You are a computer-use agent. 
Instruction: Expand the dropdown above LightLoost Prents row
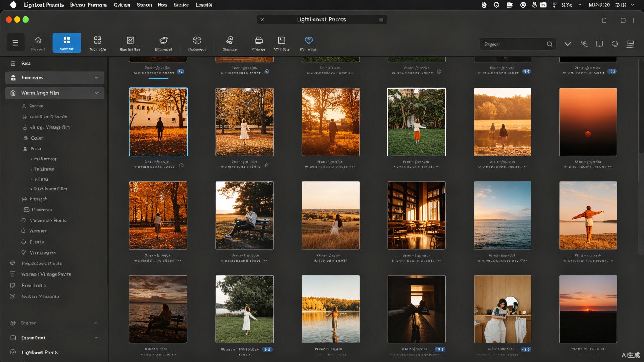[96, 337]
